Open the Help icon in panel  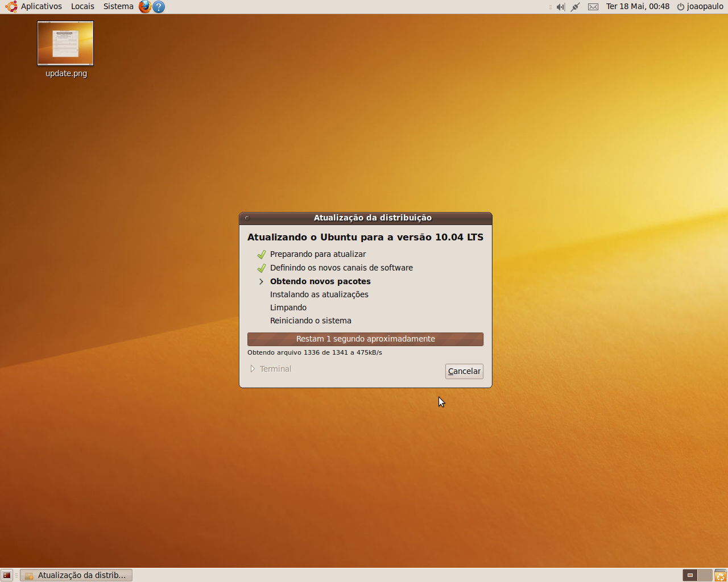coord(159,7)
